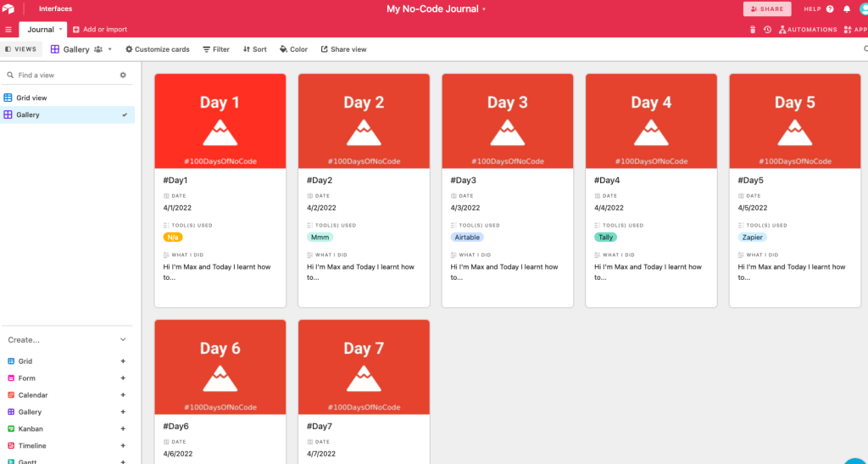Select the Gallery view with checkmark
Image resolution: width=868 pixels, height=464 pixels.
pyautogui.click(x=28, y=115)
